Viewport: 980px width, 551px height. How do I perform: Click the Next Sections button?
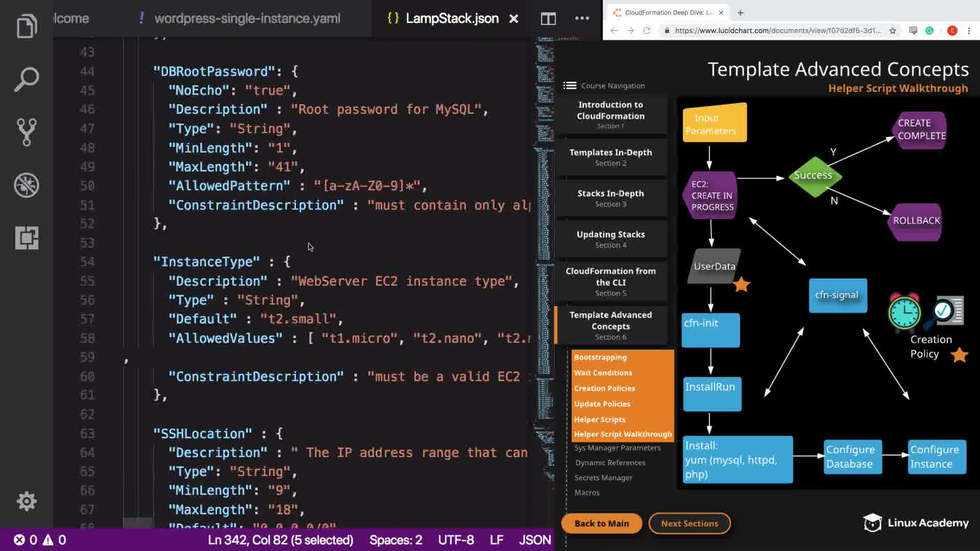689,523
